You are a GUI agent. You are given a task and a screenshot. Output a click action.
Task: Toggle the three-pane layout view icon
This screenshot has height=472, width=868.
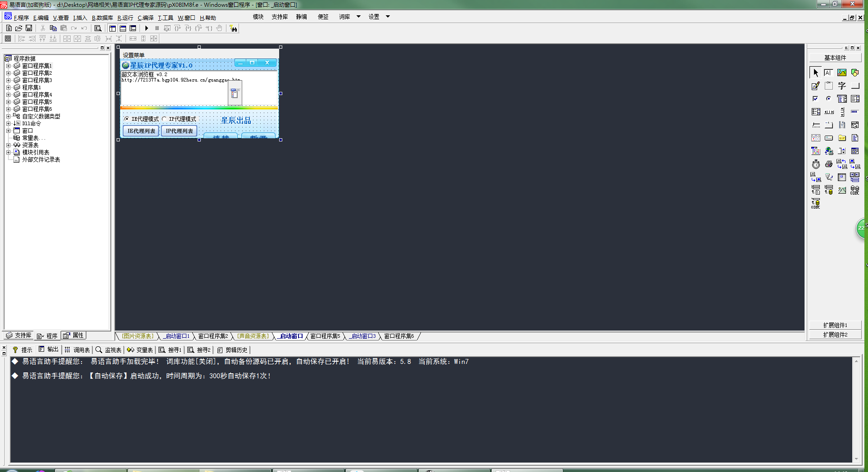click(x=133, y=28)
